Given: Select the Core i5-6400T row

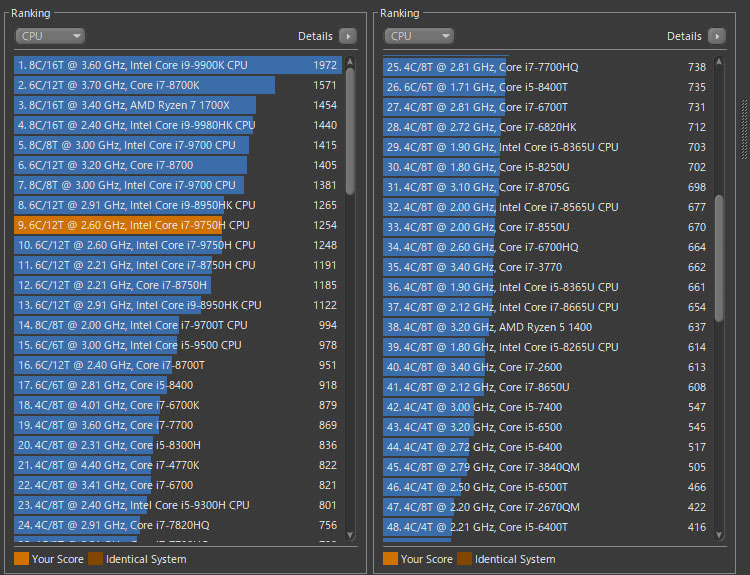Looking at the screenshot, I should pyautogui.click(x=547, y=528).
